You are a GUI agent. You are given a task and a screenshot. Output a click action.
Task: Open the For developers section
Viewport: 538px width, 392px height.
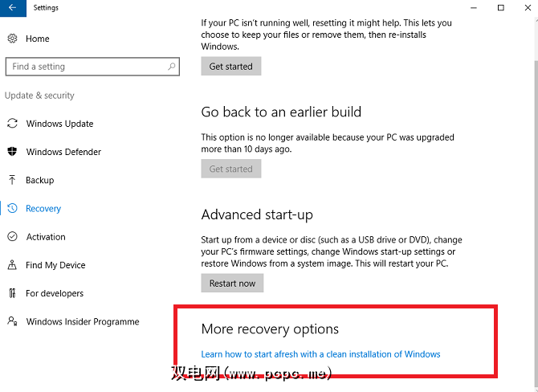(55, 293)
